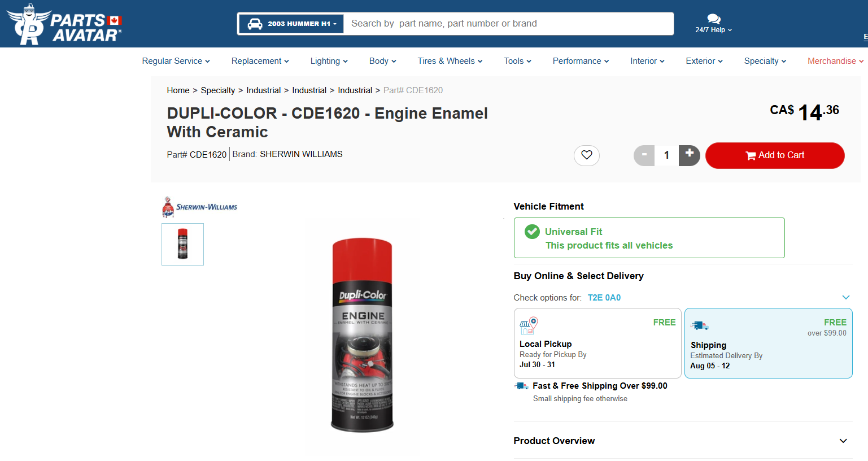The image size is (868, 461).
Task: Click the green Universal Fit checkmark icon
Action: [x=532, y=232]
